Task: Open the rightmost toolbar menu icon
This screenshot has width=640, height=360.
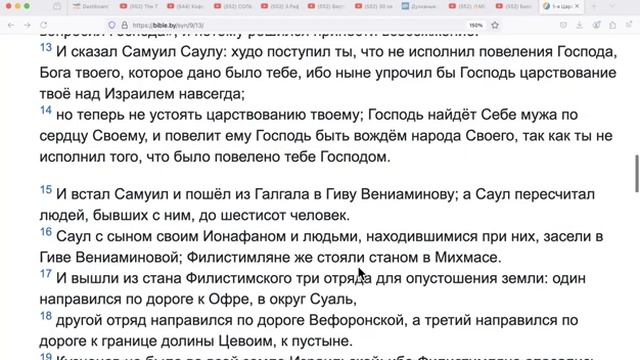Action: [629, 25]
